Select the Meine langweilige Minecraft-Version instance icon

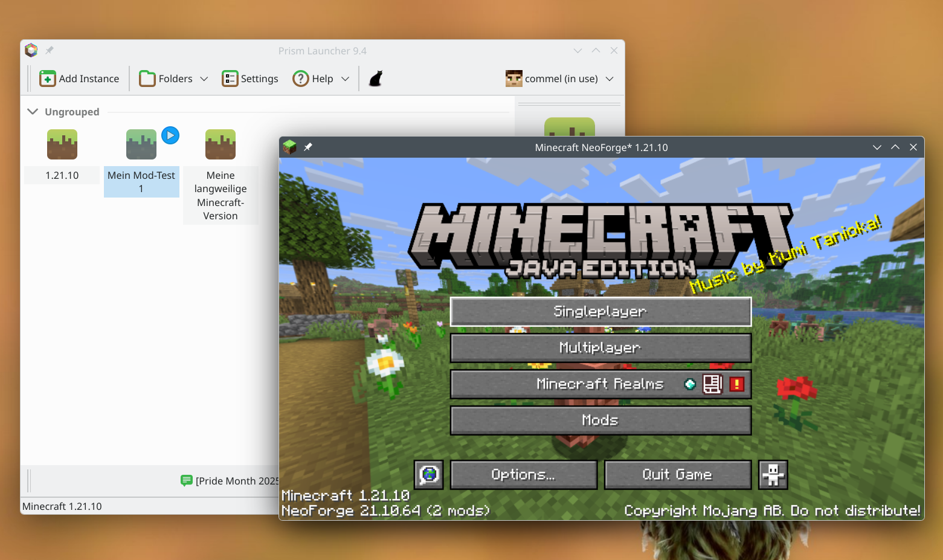tap(220, 145)
